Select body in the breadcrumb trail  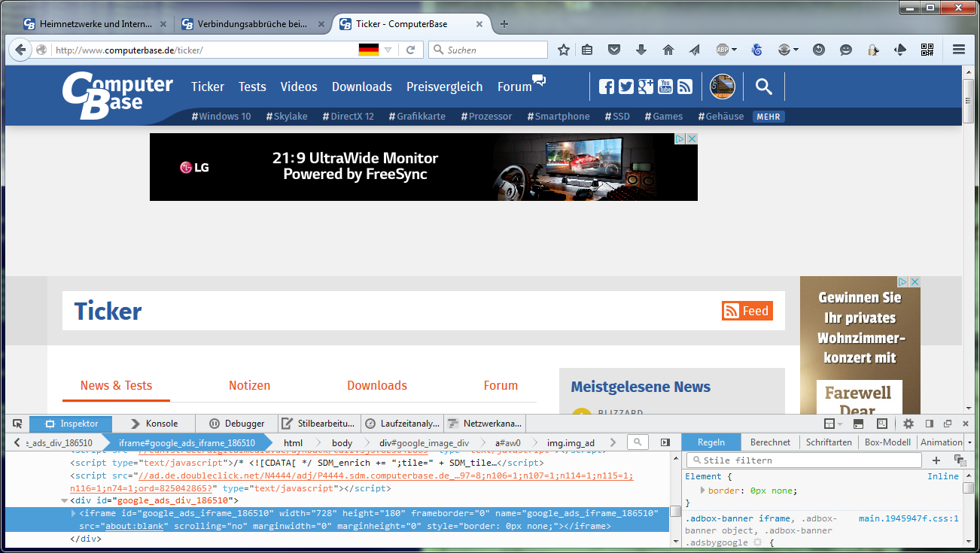[x=342, y=442]
